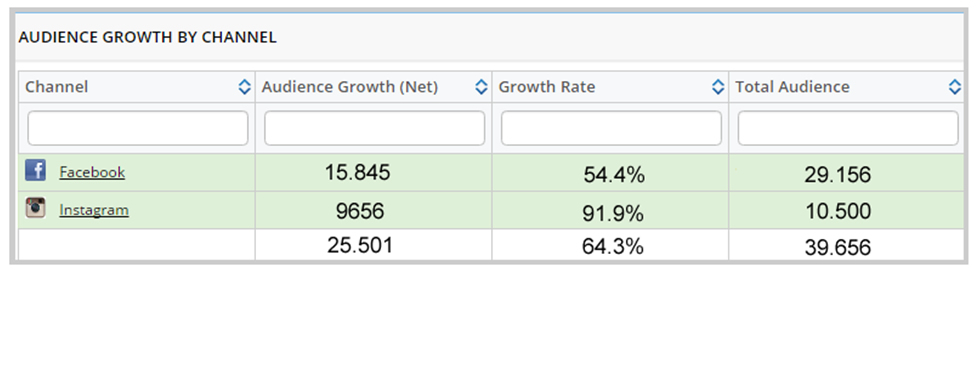Select the Growth Rate column header
The height and width of the screenshot is (391, 979).
point(547,87)
